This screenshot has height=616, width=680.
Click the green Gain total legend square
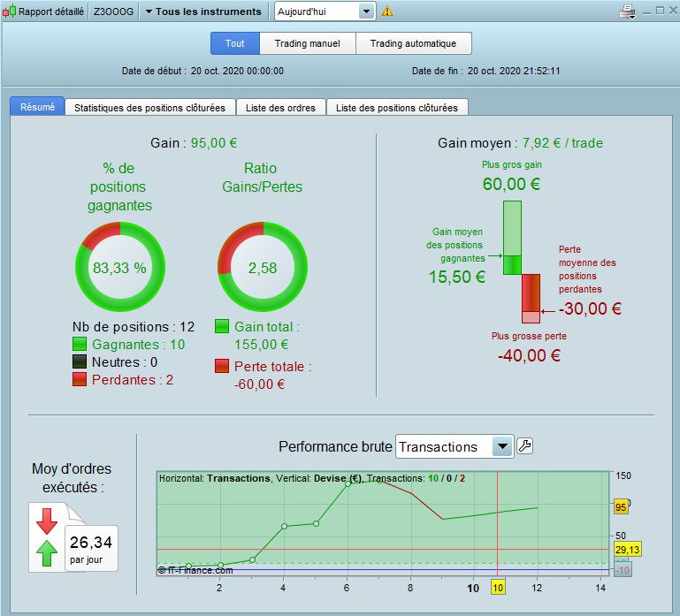point(223,327)
